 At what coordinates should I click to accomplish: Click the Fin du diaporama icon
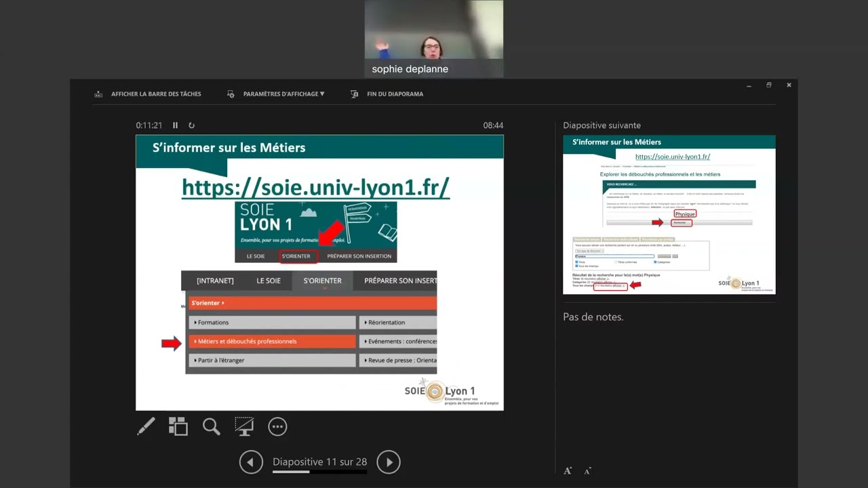(x=354, y=94)
